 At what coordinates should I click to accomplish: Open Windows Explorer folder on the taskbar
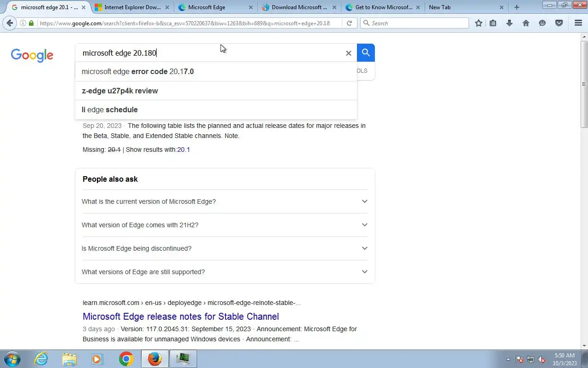69,359
